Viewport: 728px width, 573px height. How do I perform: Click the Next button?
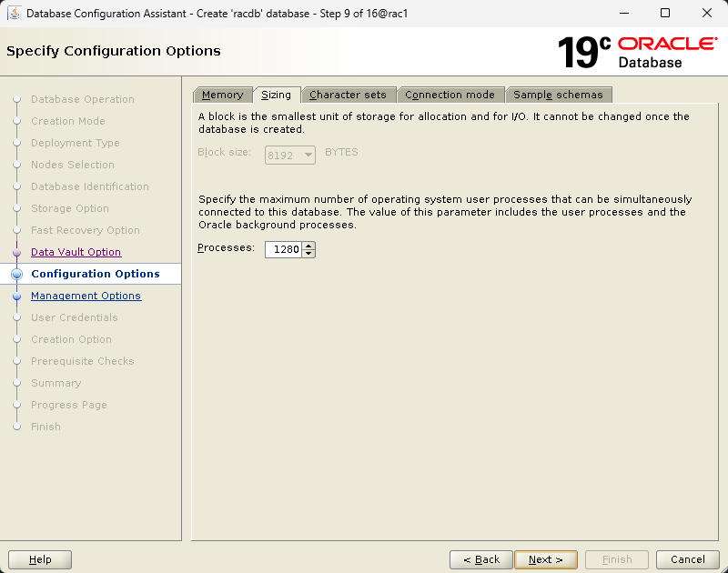[546, 559]
